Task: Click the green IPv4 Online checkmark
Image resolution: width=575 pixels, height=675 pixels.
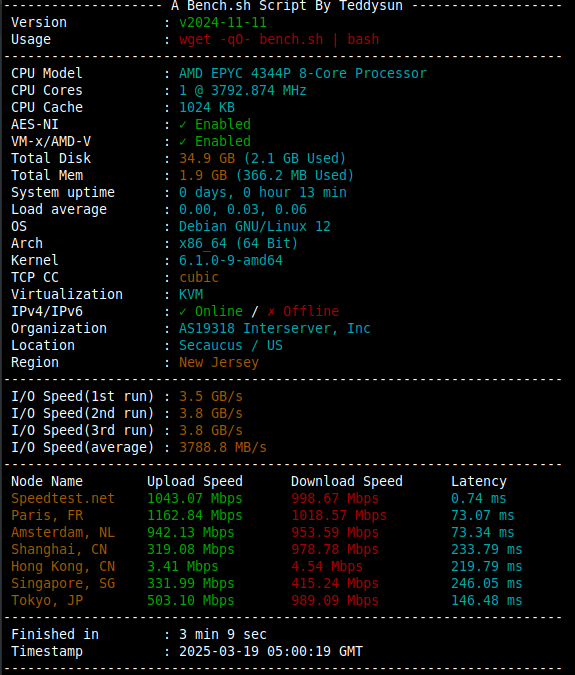Action: pyautogui.click(x=183, y=311)
